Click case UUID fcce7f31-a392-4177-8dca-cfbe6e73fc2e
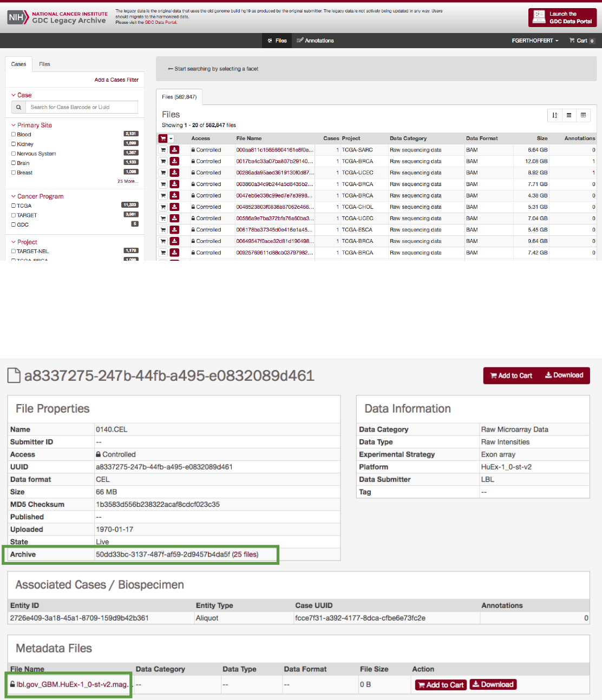 (360, 618)
